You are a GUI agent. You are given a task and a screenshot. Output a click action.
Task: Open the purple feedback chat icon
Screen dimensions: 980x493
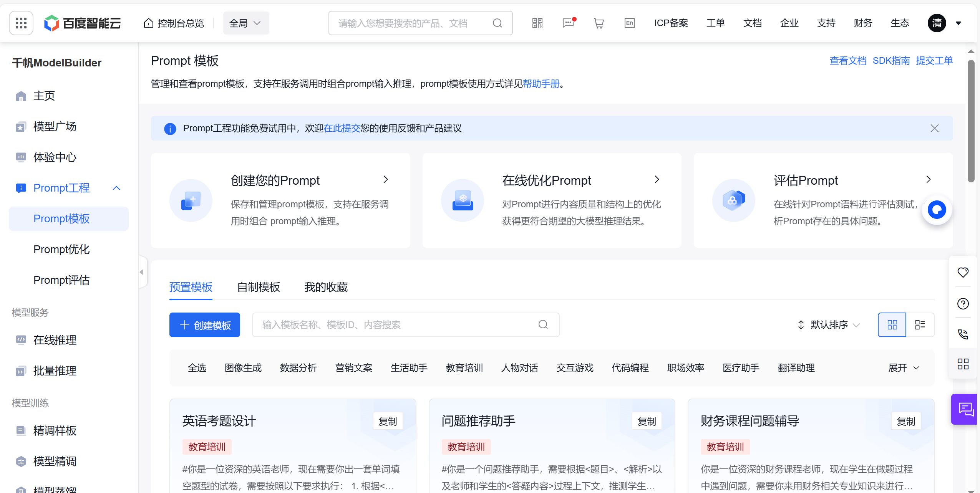pyautogui.click(x=965, y=409)
